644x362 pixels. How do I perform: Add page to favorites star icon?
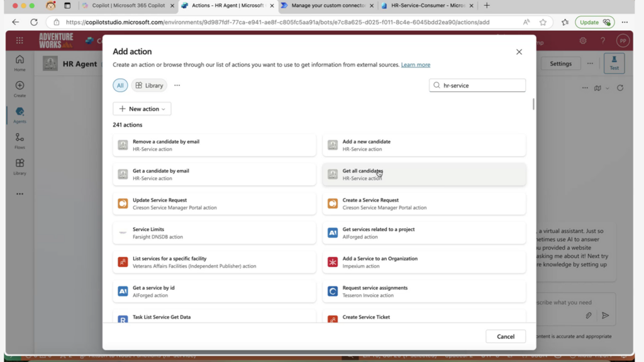click(x=543, y=22)
